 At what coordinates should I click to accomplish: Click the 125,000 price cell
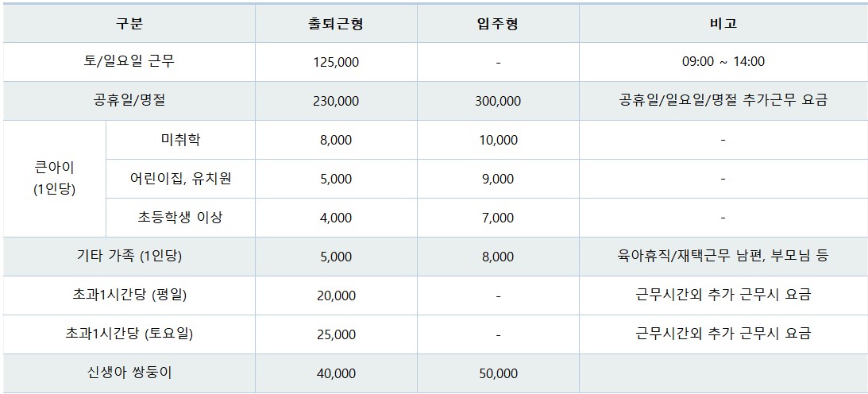(x=336, y=62)
